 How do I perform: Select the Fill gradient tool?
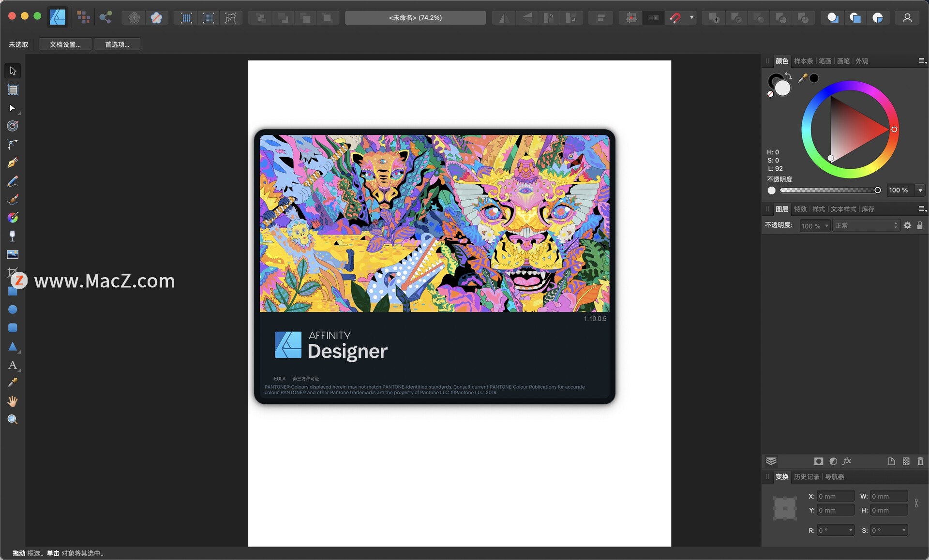pos(13,218)
